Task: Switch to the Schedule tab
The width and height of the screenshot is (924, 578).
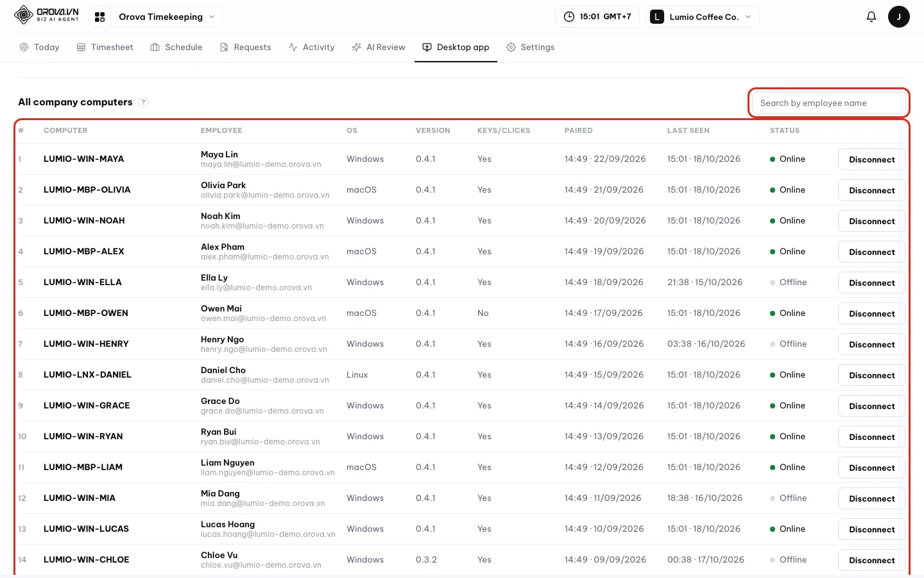Action: coord(176,48)
